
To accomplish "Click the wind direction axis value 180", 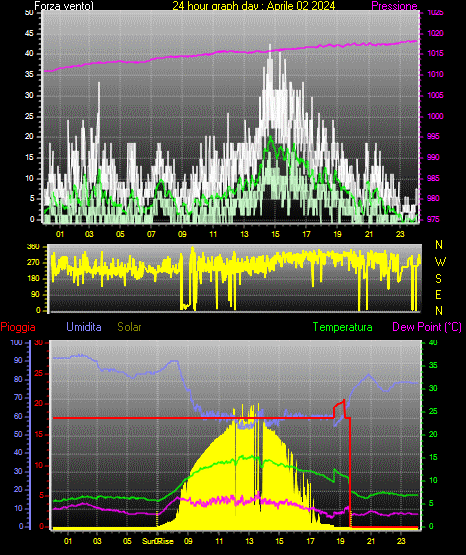I will (34, 279).
